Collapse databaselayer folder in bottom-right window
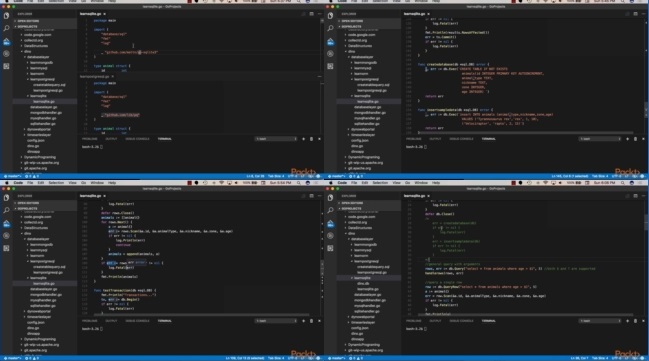 pos(363,239)
